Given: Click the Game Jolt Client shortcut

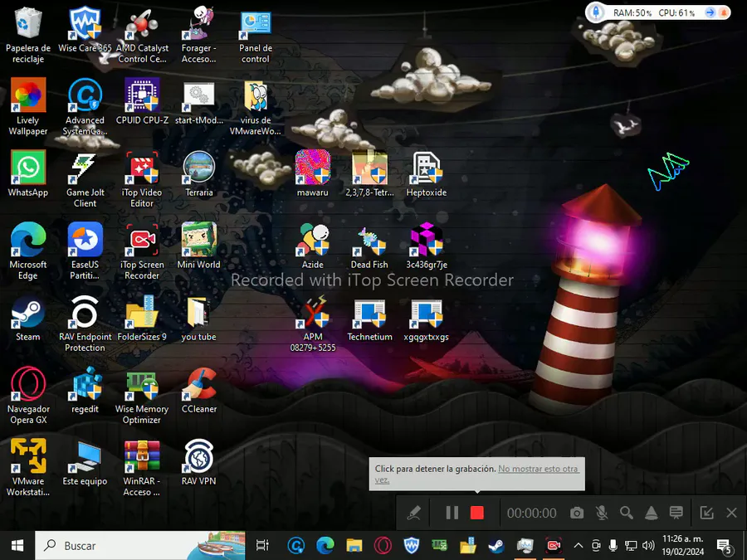Looking at the screenshot, I should [x=85, y=179].
